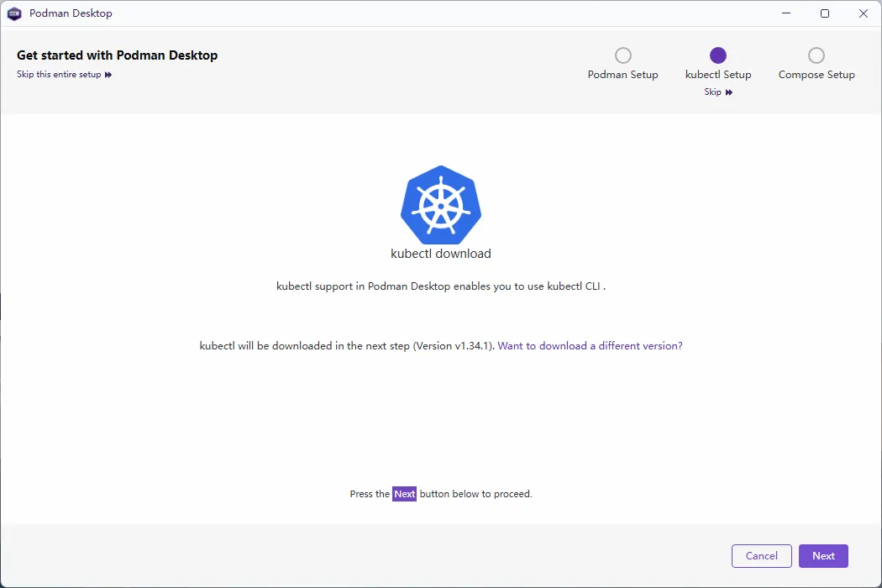Select the Podman Setup step circle

[x=622, y=55]
